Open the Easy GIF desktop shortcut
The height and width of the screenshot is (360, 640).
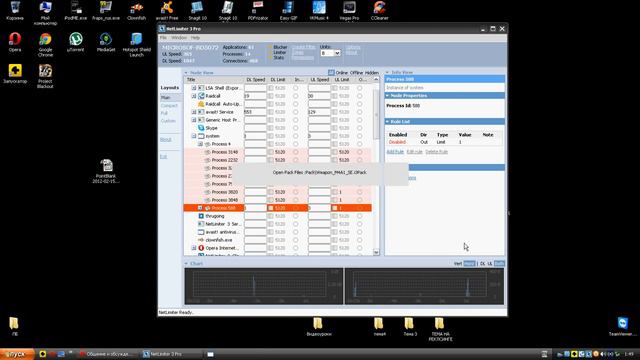click(x=288, y=10)
